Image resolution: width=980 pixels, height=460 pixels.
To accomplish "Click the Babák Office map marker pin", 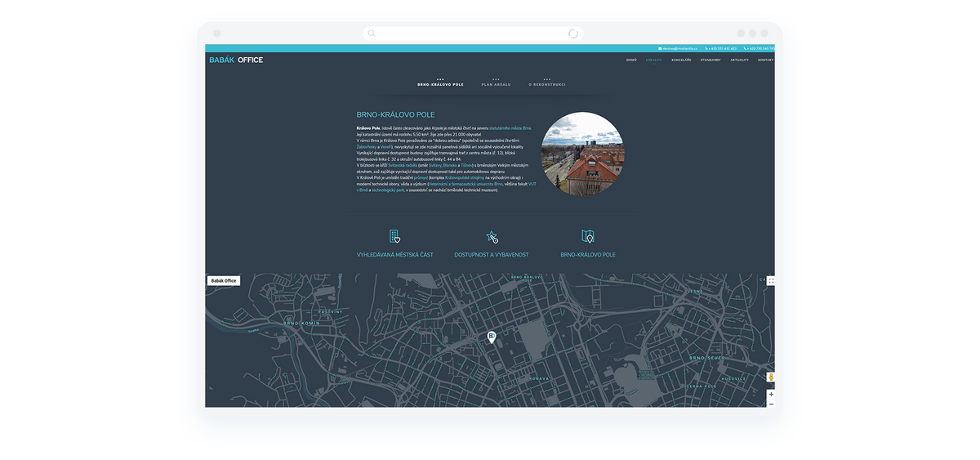I will point(491,337).
